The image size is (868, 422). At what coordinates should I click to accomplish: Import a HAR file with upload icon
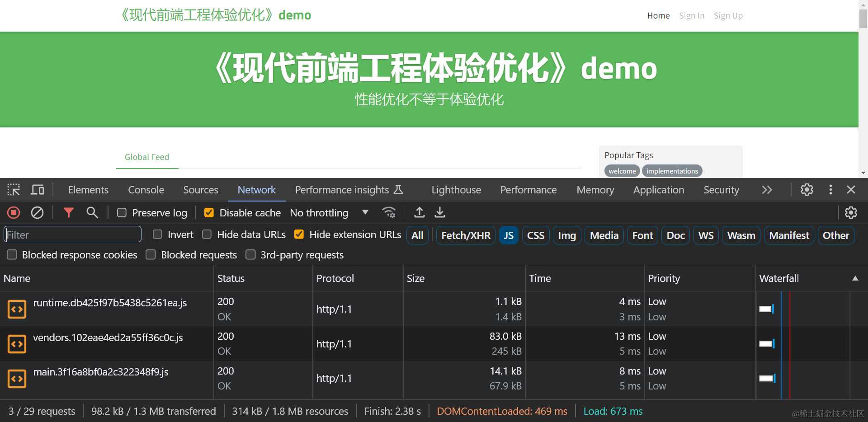pos(420,213)
